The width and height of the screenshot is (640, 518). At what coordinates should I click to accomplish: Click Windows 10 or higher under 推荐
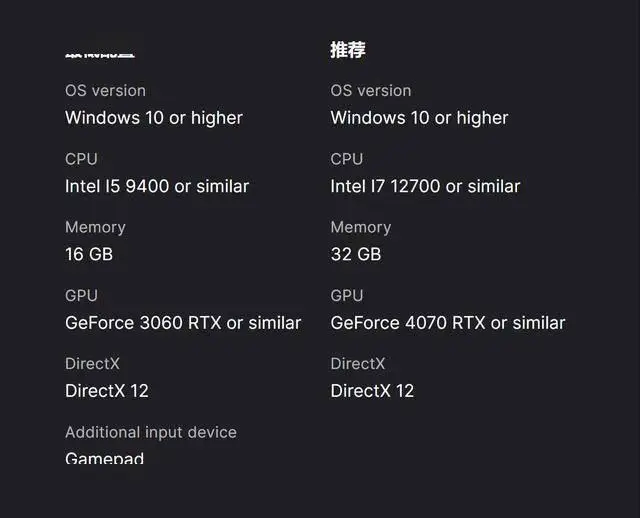(x=419, y=118)
